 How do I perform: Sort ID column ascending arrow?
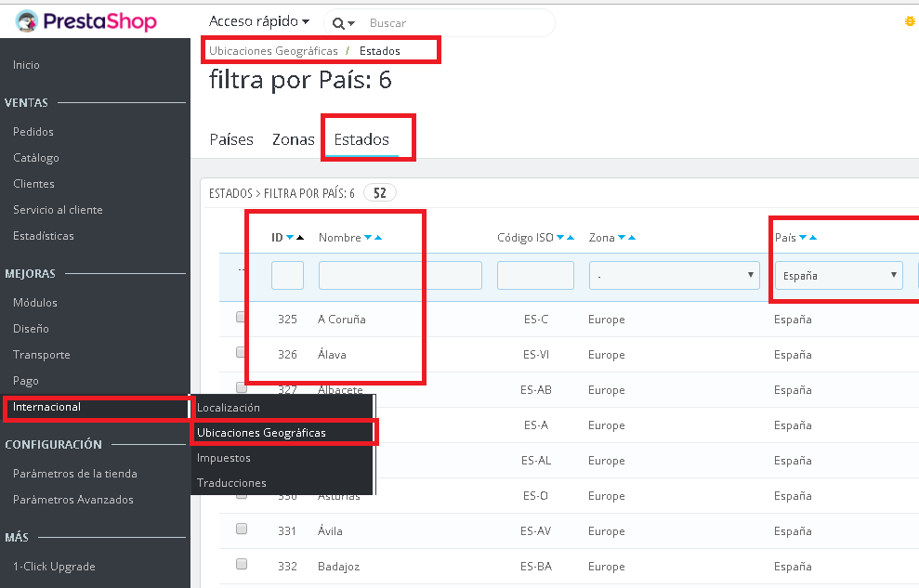[x=299, y=239]
